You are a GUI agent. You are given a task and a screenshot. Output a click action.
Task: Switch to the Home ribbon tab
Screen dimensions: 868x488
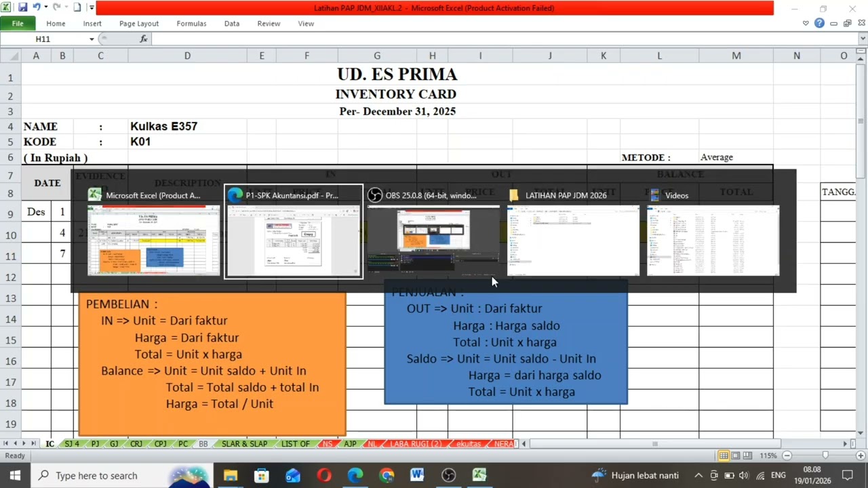point(56,23)
